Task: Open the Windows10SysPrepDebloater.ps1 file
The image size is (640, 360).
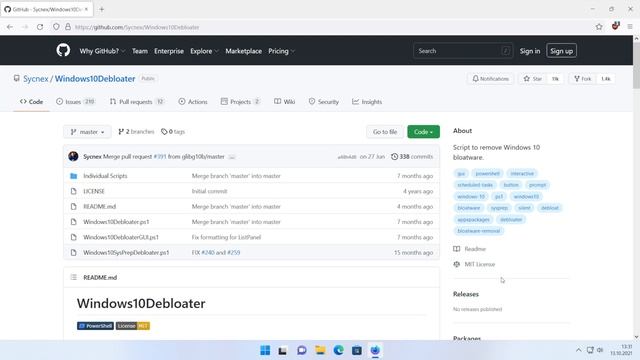Action: 126,253
